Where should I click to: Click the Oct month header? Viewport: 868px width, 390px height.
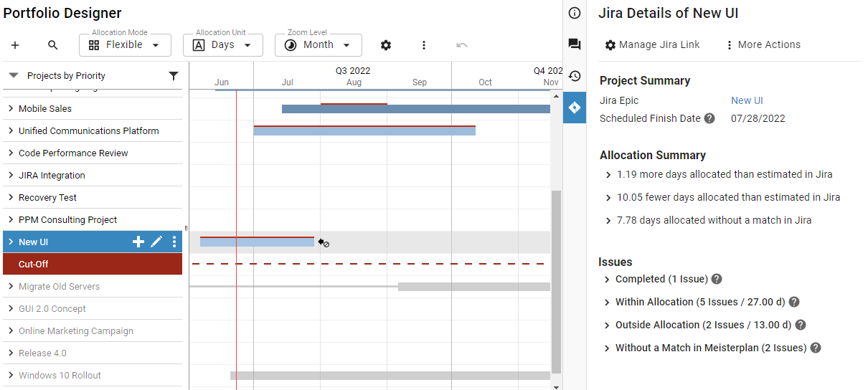pos(486,82)
